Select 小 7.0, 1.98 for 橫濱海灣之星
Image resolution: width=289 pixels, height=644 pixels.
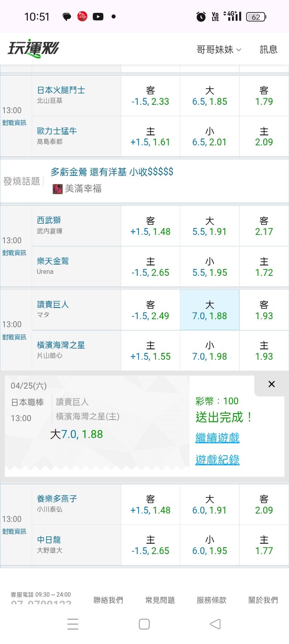click(x=210, y=351)
